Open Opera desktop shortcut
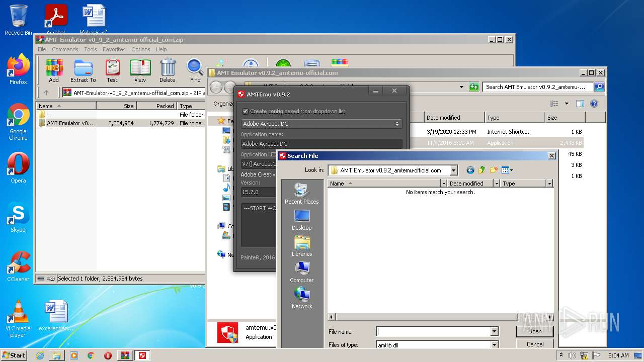This screenshot has height=362, width=644. tap(18, 168)
